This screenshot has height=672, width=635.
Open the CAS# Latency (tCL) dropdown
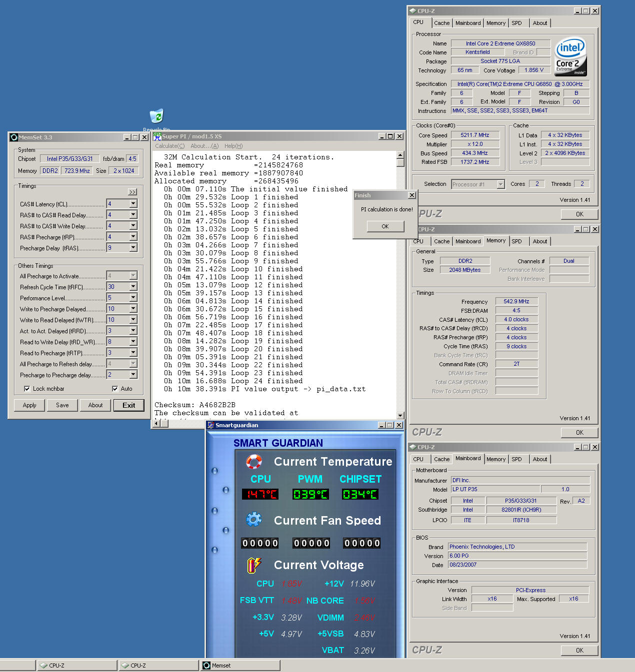133,204
